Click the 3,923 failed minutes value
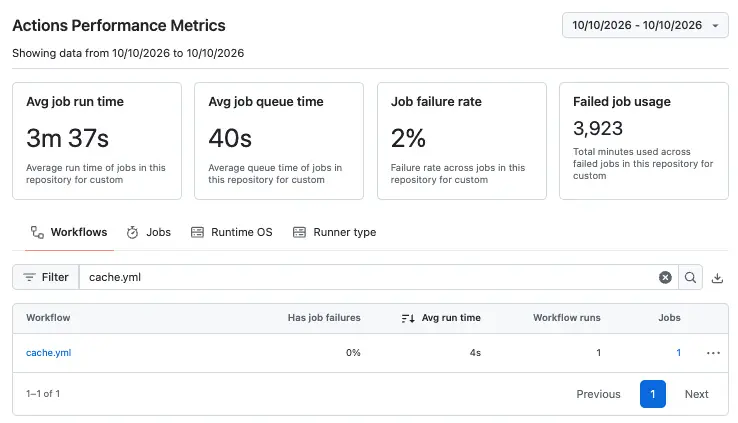738x423 pixels. click(x=598, y=128)
